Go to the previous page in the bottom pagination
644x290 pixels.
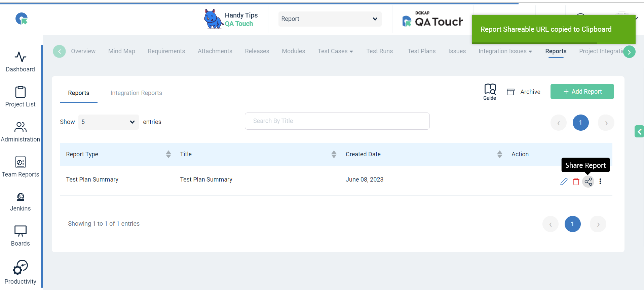(551, 224)
